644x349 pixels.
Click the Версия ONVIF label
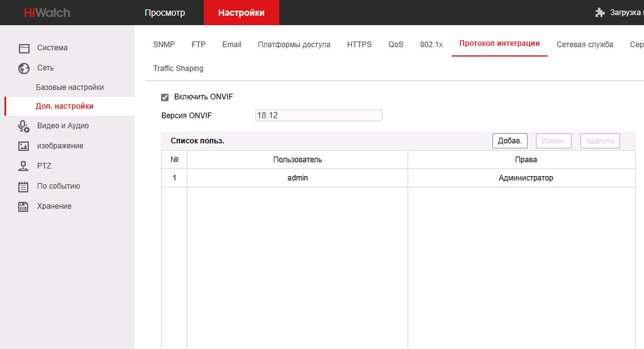[x=186, y=116]
